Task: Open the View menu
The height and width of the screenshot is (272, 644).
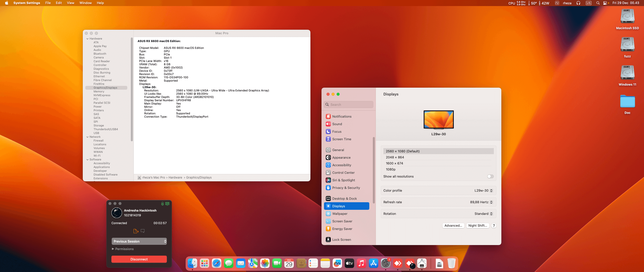Action: click(70, 3)
